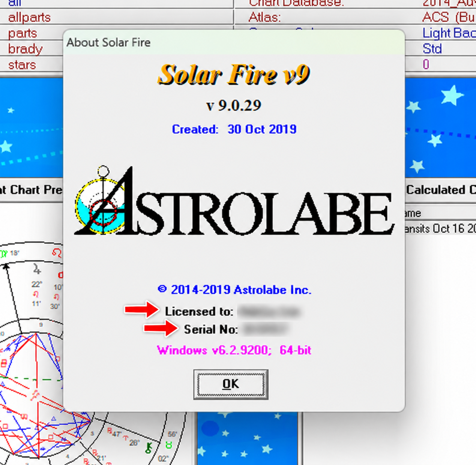476x465 pixels.
Task: Click the '© 2014-2019 Astrolabe Inc.' copyright line
Action: (234, 289)
